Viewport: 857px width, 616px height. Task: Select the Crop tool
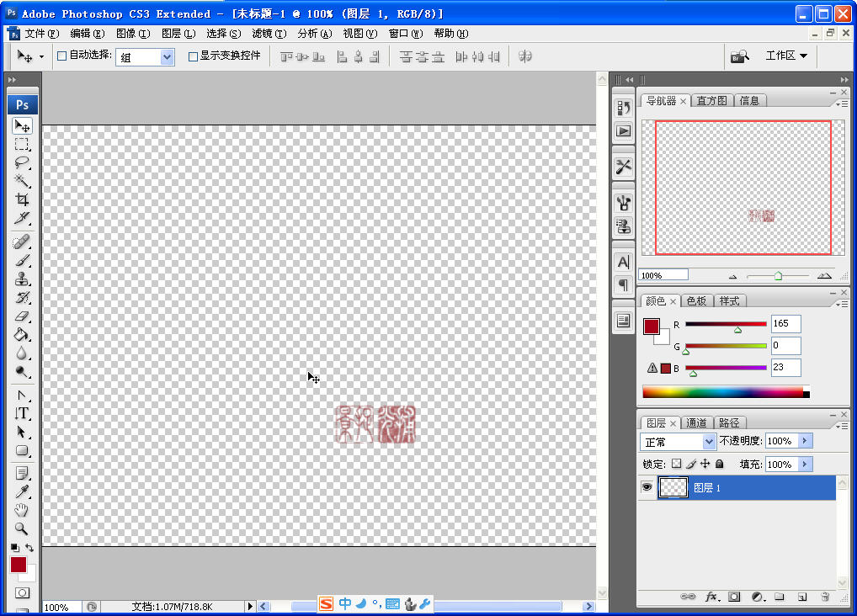point(22,199)
